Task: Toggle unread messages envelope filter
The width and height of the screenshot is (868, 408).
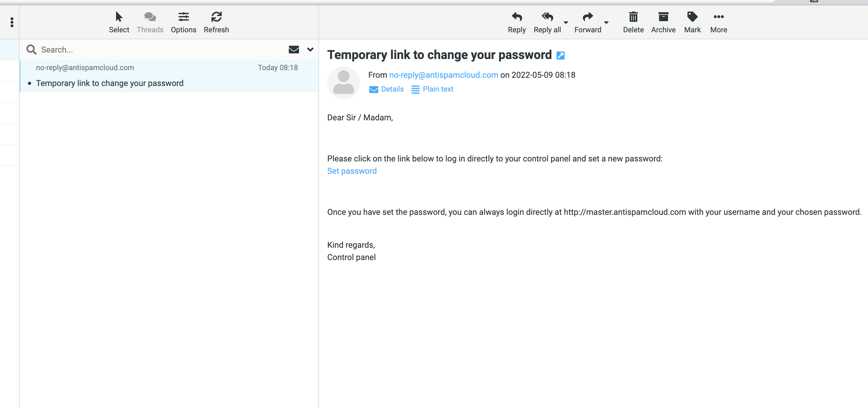Action: [294, 50]
